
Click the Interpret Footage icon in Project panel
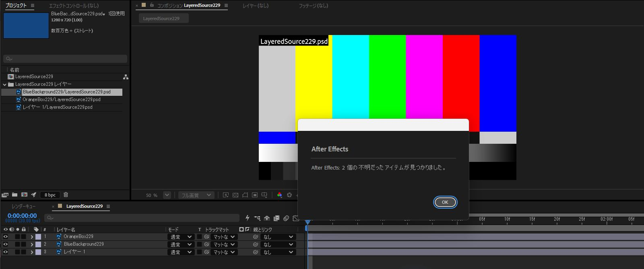(x=5, y=195)
